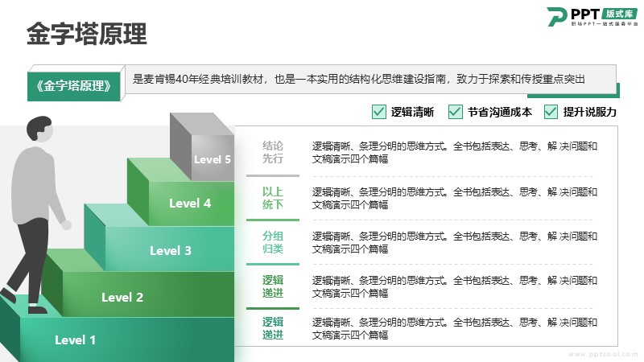Select the walking person illustration
The image size is (644, 362).
point(35,215)
